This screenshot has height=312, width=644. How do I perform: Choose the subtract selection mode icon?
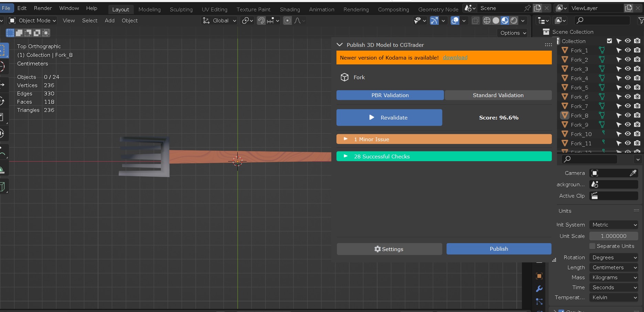point(28,33)
